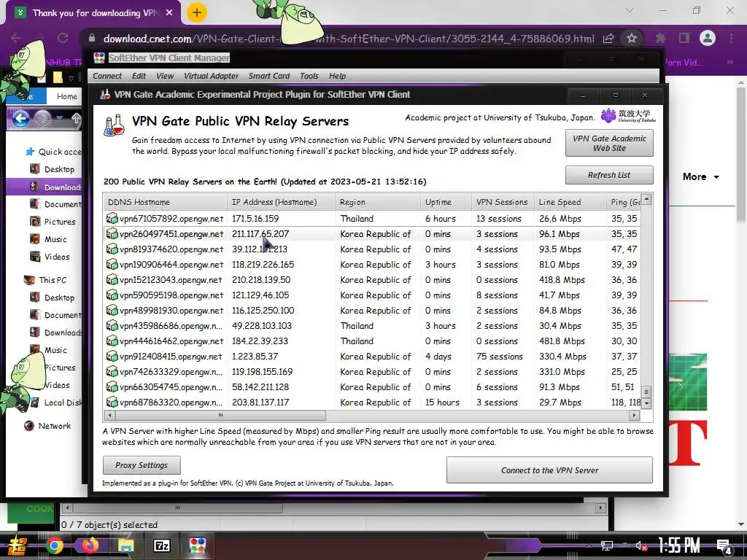Click Connect to the VPN Server

click(550, 470)
